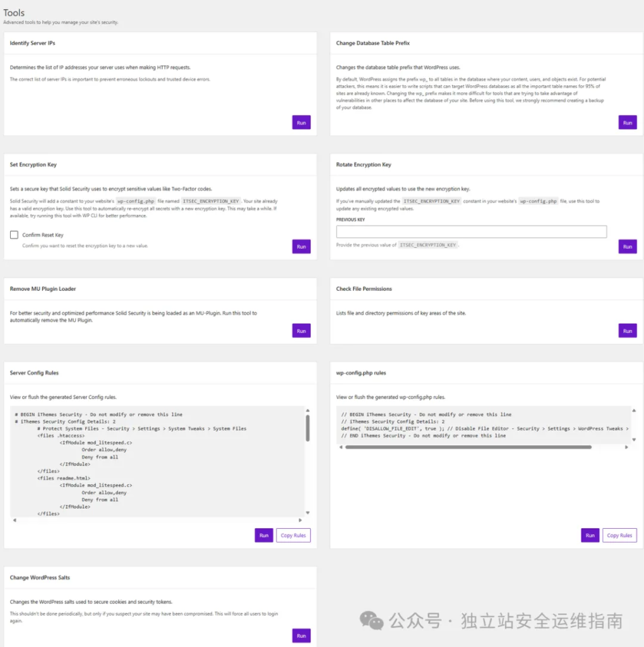Click '<files readme.html>' line in server rules
Screen dimensions: 644x647
click(64, 478)
